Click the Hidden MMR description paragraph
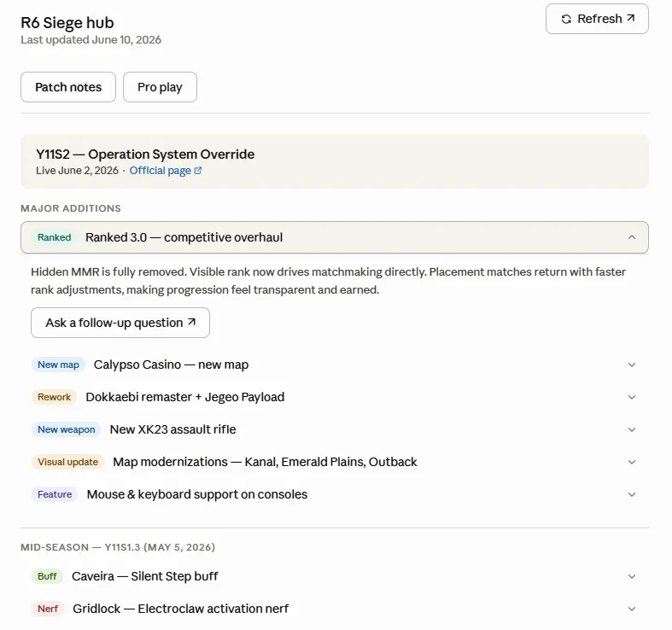Image resolution: width=672 pixels, height=630 pixels. [328, 281]
